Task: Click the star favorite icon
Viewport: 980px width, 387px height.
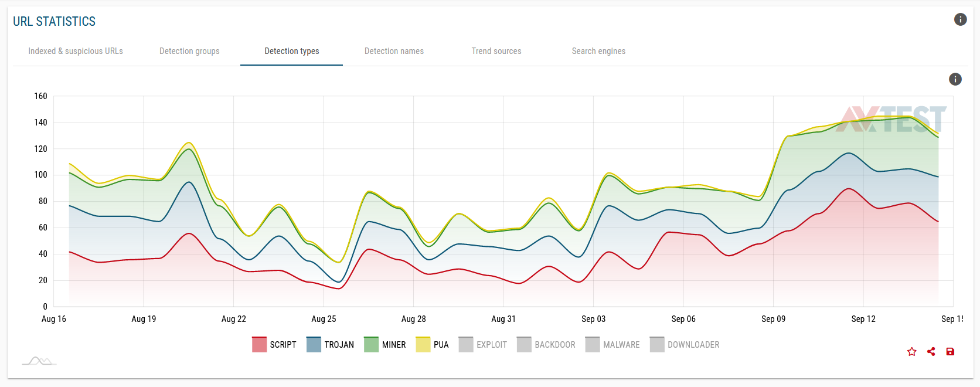Action: [911, 352]
